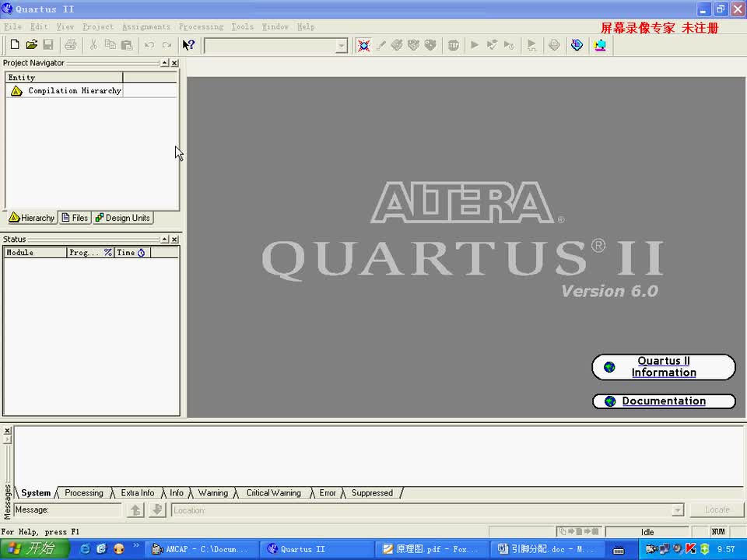Open the Processing menu
This screenshot has width=747, height=560.
click(201, 26)
